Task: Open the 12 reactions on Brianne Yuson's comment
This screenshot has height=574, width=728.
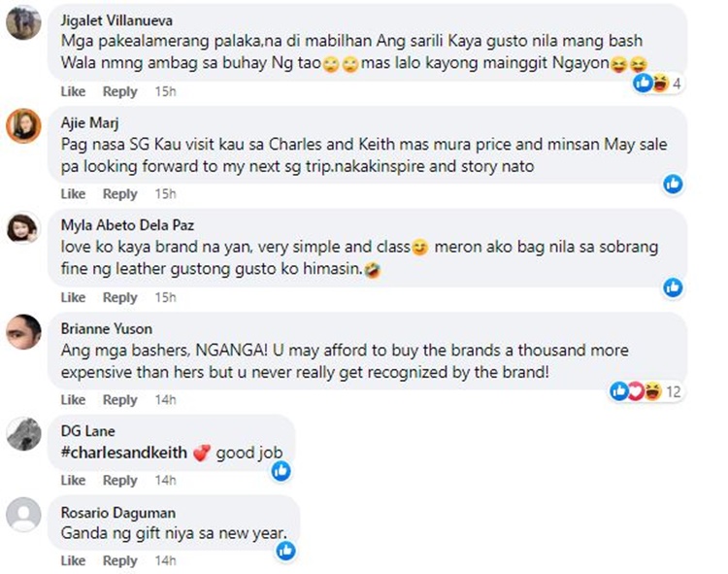Action: (x=645, y=391)
